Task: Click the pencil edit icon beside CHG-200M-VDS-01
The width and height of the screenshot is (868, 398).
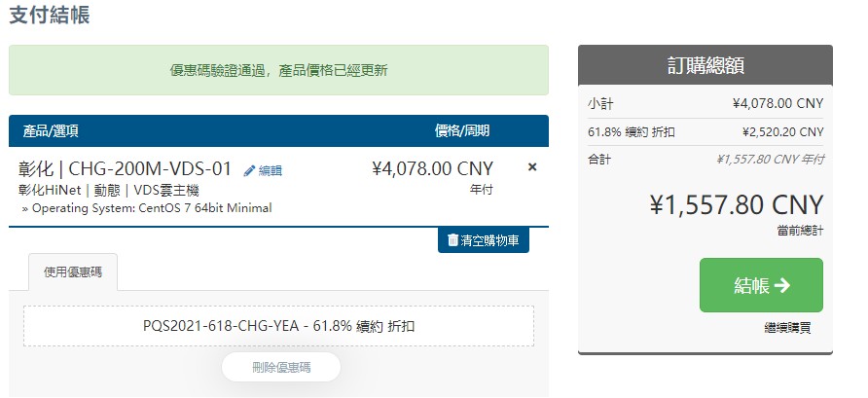Action: click(x=249, y=170)
